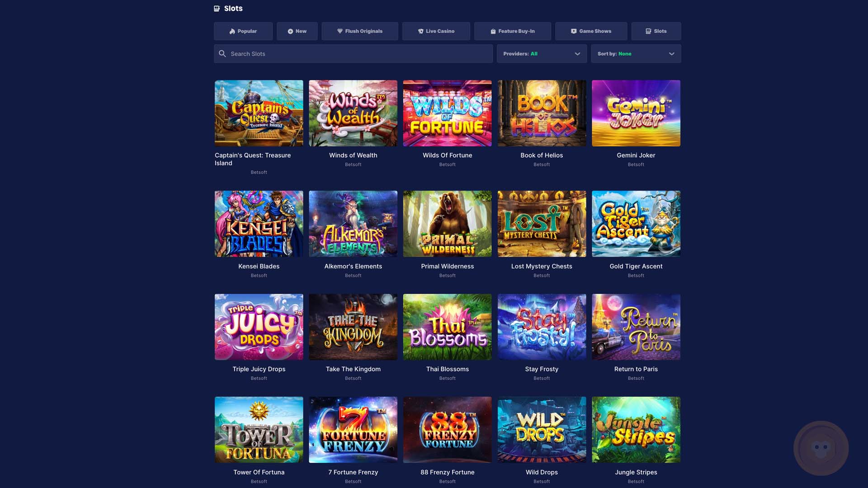Click the chevron arrow in Sort by
The width and height of the screenshot is (868, 488).
(672, 54)
